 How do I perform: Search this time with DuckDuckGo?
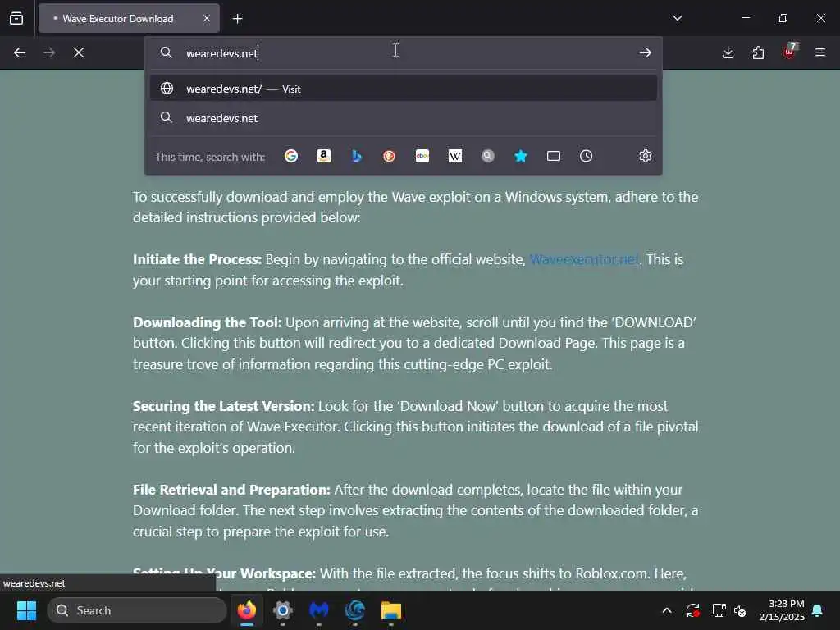[x=390, y=156]
